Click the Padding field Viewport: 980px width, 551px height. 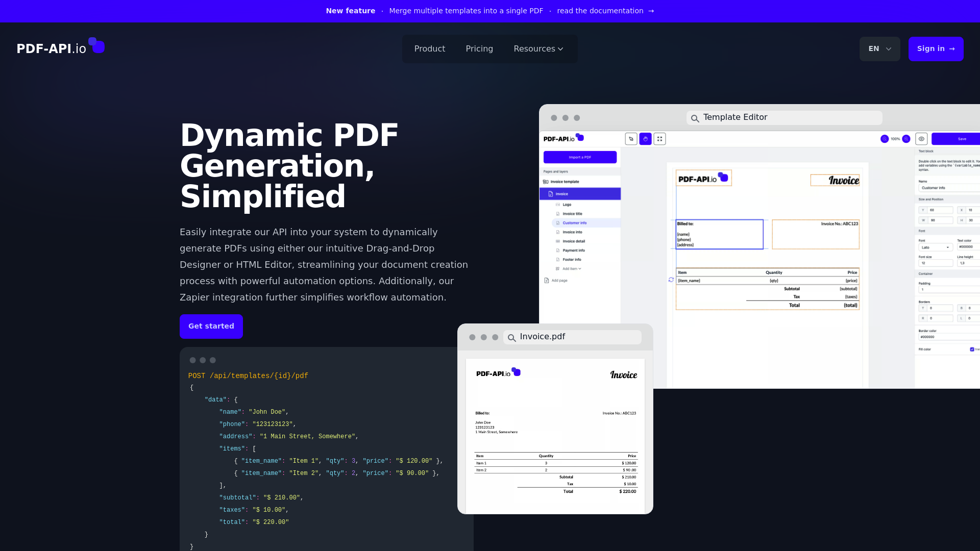pyautogui.click(x=949, y=289)
